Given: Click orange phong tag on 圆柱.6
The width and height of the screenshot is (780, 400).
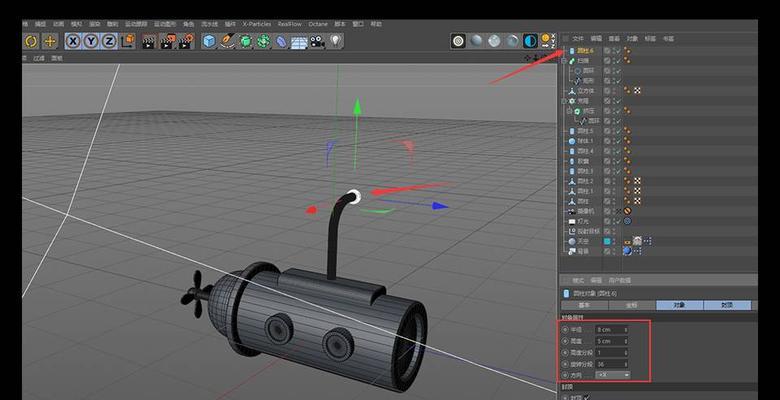Looking at the screenshot, I should click(627, 51).
